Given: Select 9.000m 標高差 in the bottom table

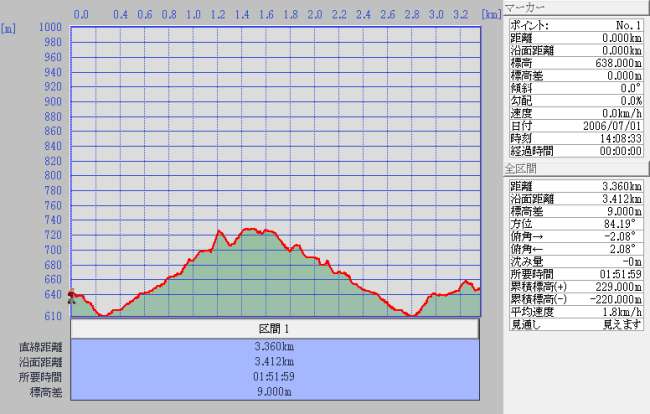Looking at the screenshot, I should coord(275,392).
